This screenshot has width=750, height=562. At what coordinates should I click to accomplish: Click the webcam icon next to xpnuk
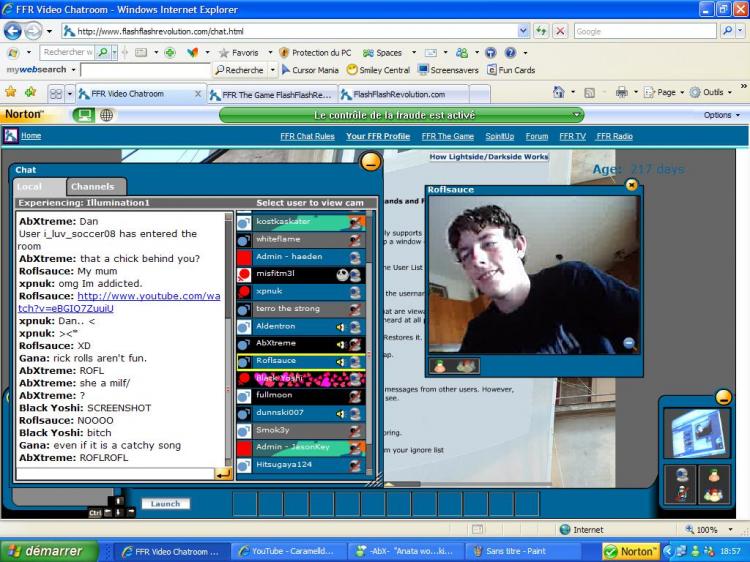(355, 292)
